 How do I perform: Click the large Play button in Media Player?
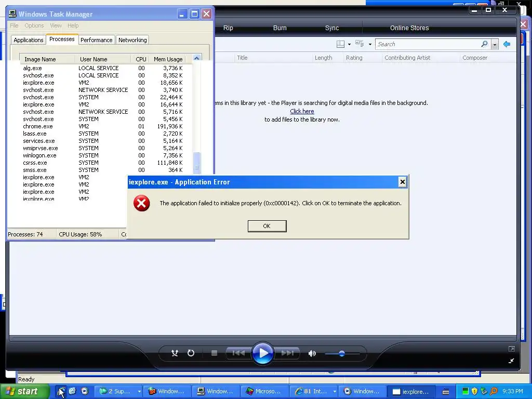coord(262,353)
